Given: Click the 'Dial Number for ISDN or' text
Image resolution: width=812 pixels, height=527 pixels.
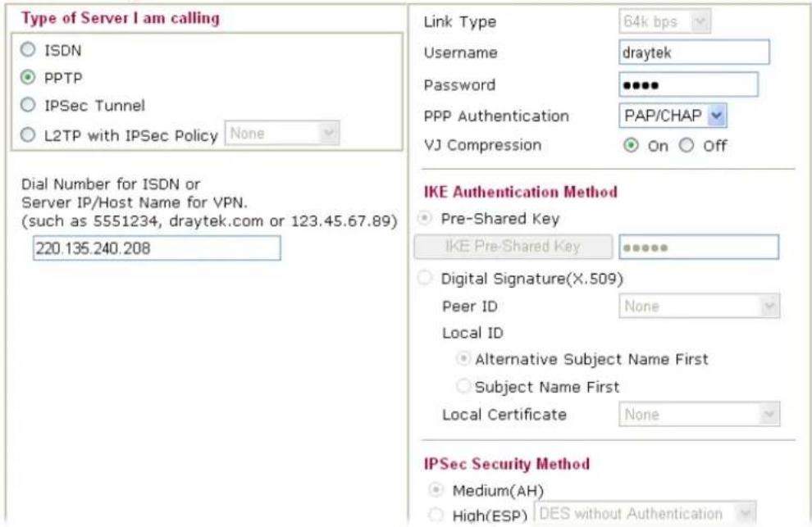Looking at the screenshot, I should pyautogui.click(x=110, y=184).
